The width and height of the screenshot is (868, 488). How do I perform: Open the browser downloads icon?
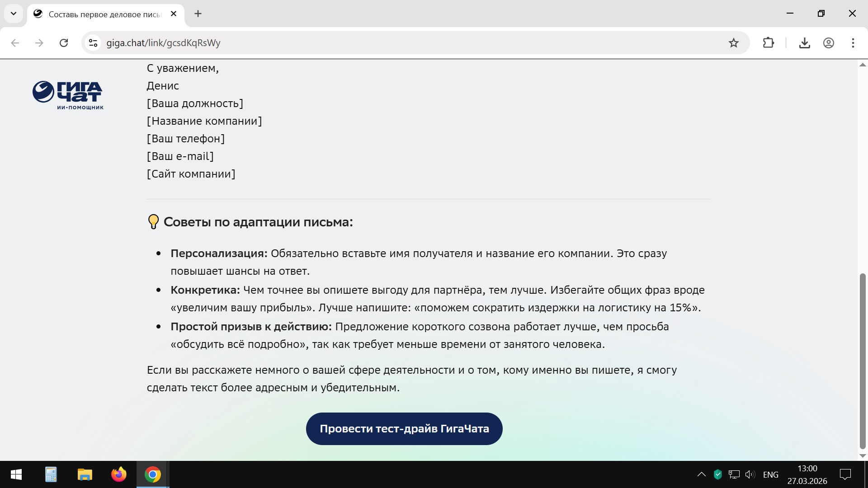pos(804,43)
